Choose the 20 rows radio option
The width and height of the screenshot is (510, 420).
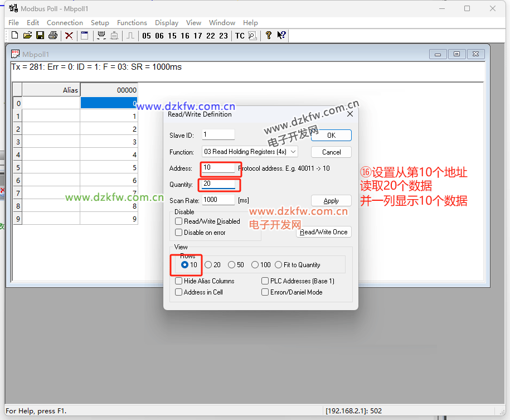(x=208, y=265)
